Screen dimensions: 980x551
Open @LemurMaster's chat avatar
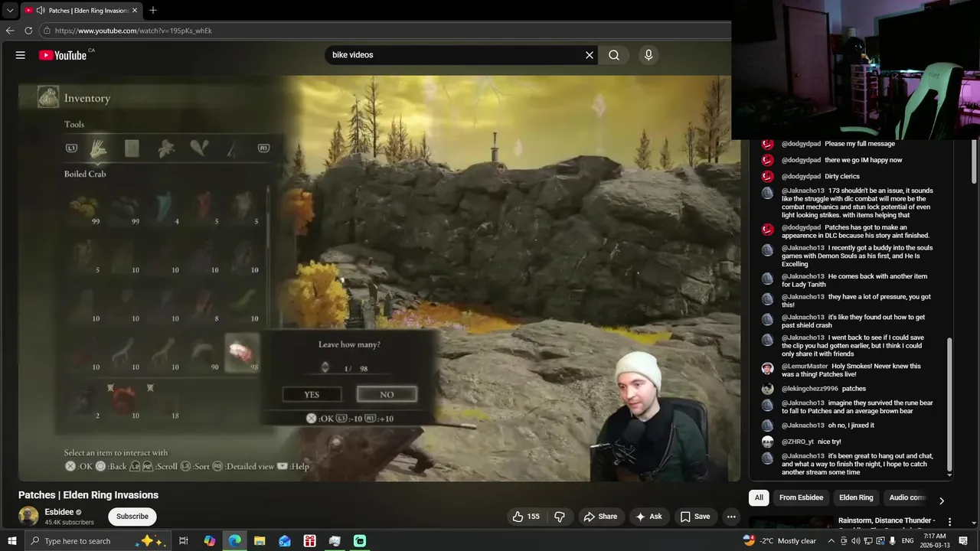[x=767, y=368]
